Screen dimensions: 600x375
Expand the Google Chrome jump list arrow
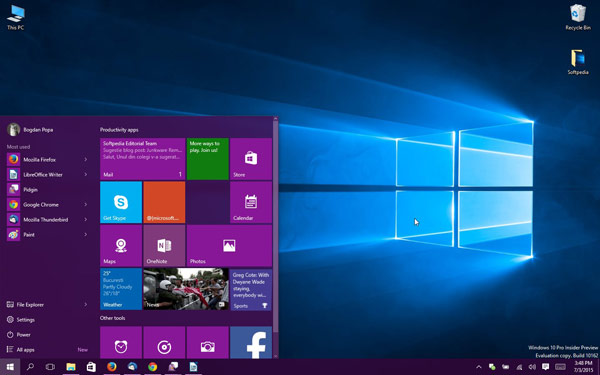pos(86,204)
